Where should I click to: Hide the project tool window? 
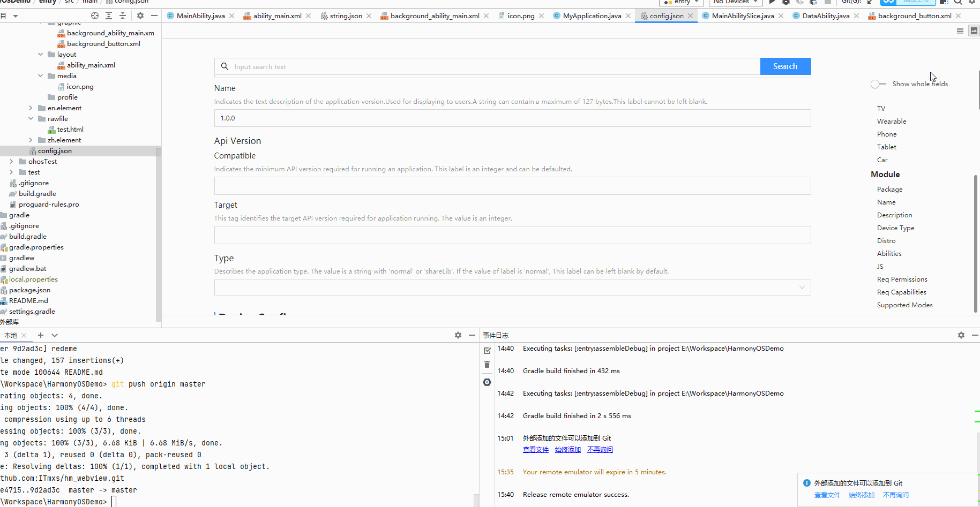(x=154, y=16)
